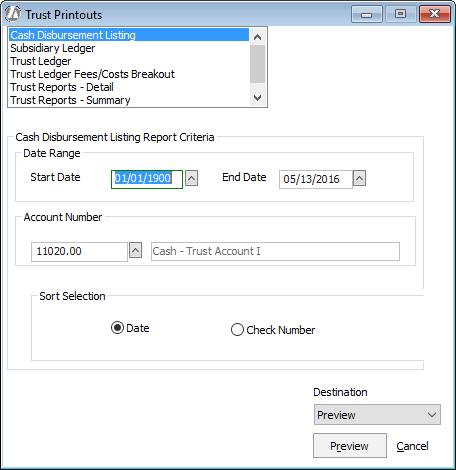Expand the Destination dropdown
The image size is (456, 470).
point(377,415)
